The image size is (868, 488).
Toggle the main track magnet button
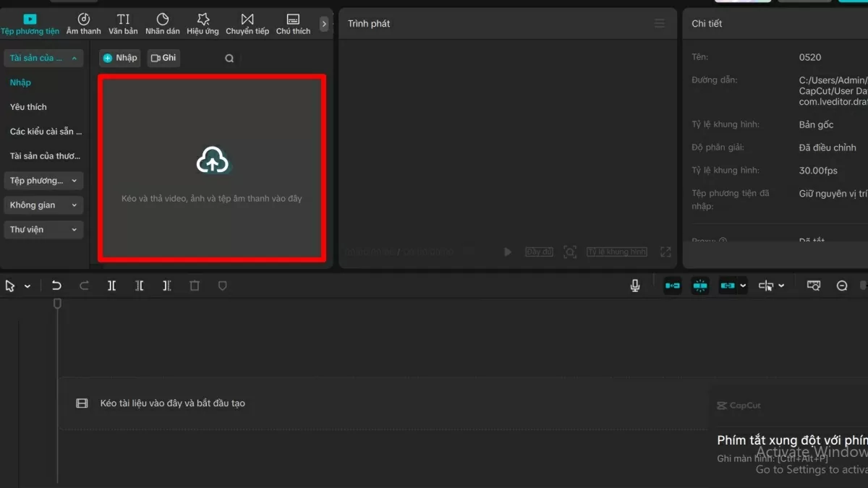pyautogui.click(x=673, y=286)
